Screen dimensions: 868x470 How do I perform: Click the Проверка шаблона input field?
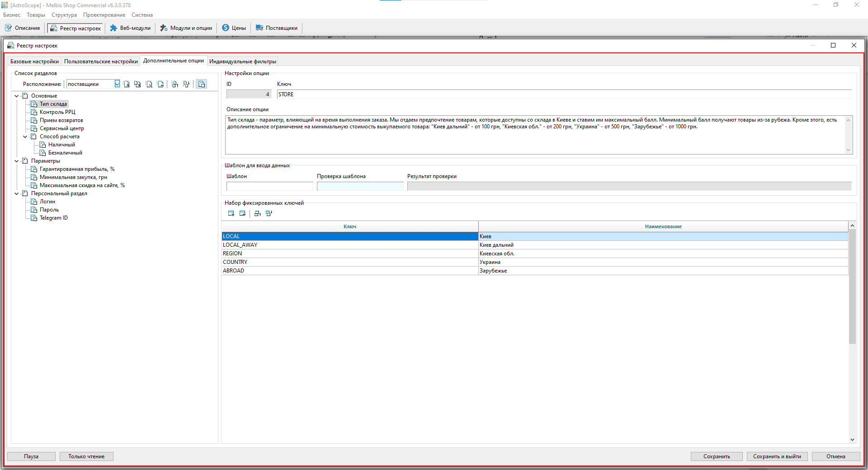[360, 186]
